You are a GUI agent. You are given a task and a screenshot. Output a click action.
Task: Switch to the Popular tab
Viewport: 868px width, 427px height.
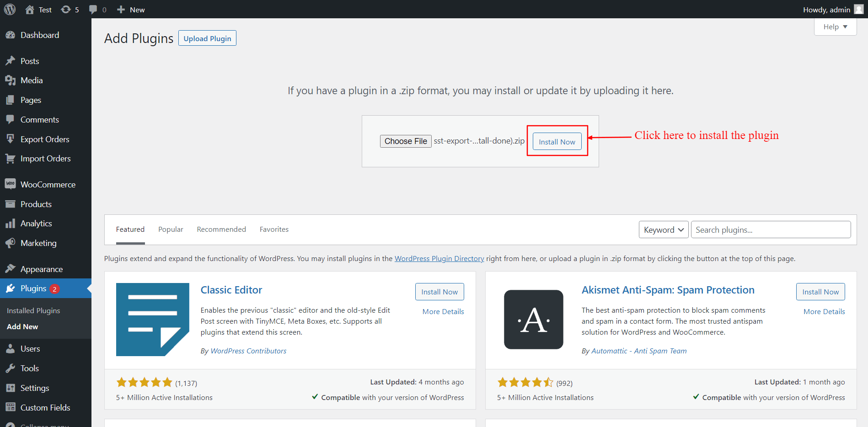point(171,230)
